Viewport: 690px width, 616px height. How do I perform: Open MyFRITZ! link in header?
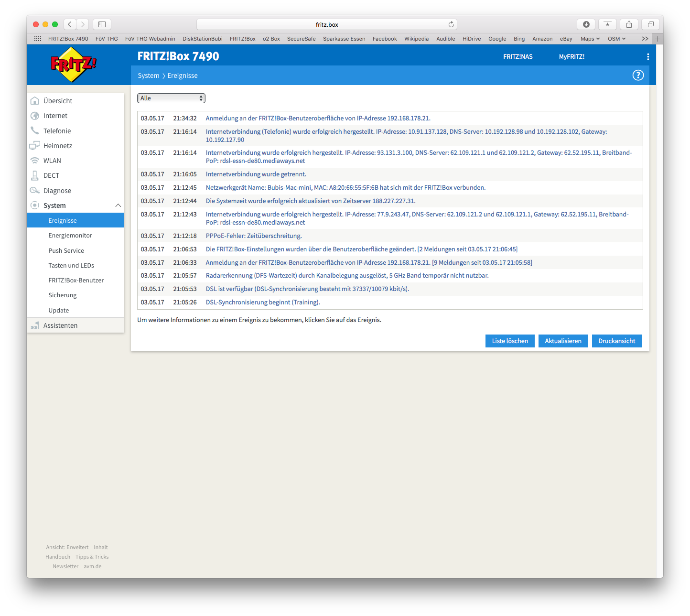571,56
